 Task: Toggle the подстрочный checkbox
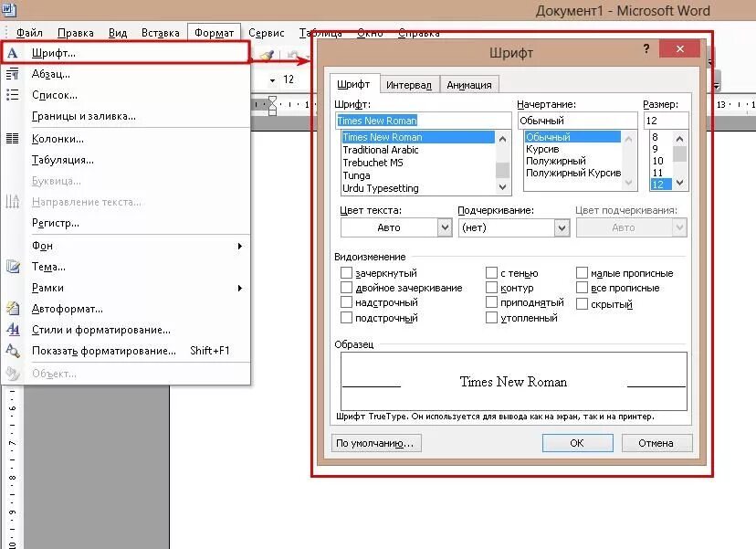pos(346,318)
